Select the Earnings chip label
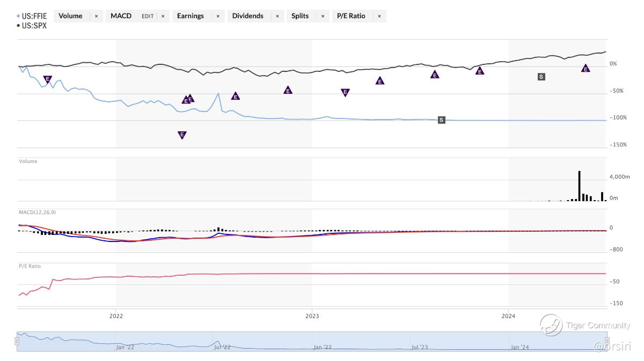The height and width of the screenshot is (361, 644). point(191,16)
